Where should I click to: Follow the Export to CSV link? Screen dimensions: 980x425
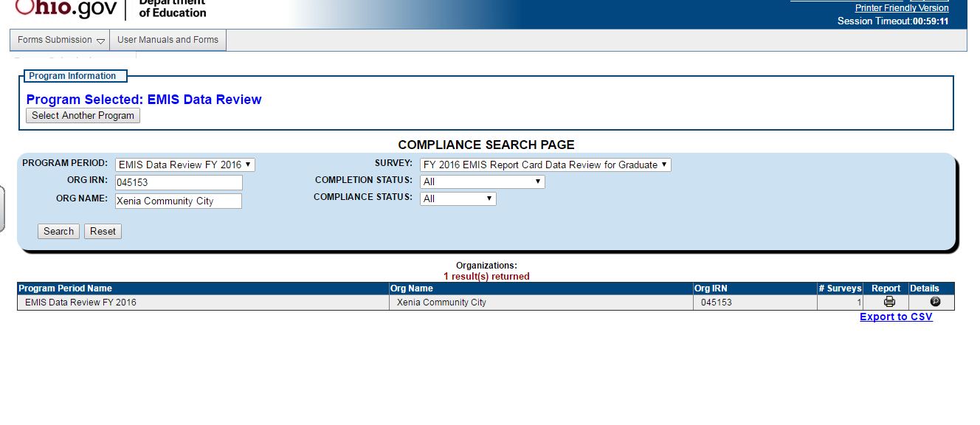(x=896, y=317)
